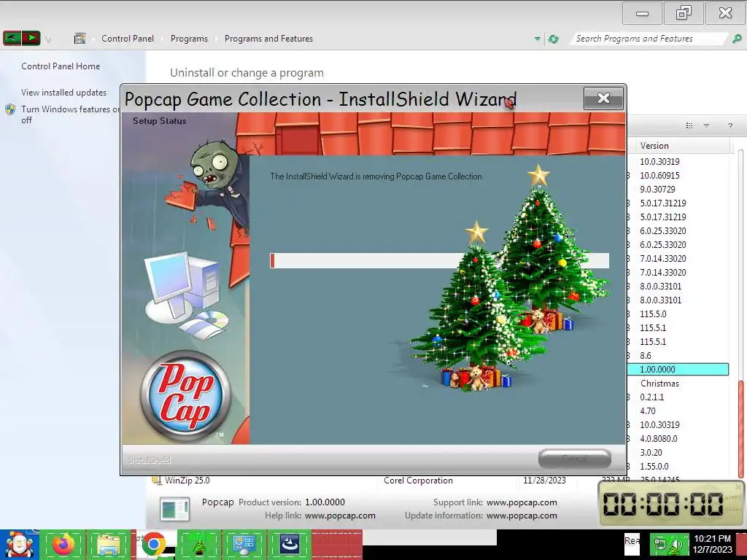
Task: Select version 4.70 row
Action: (x=648, y=411)
